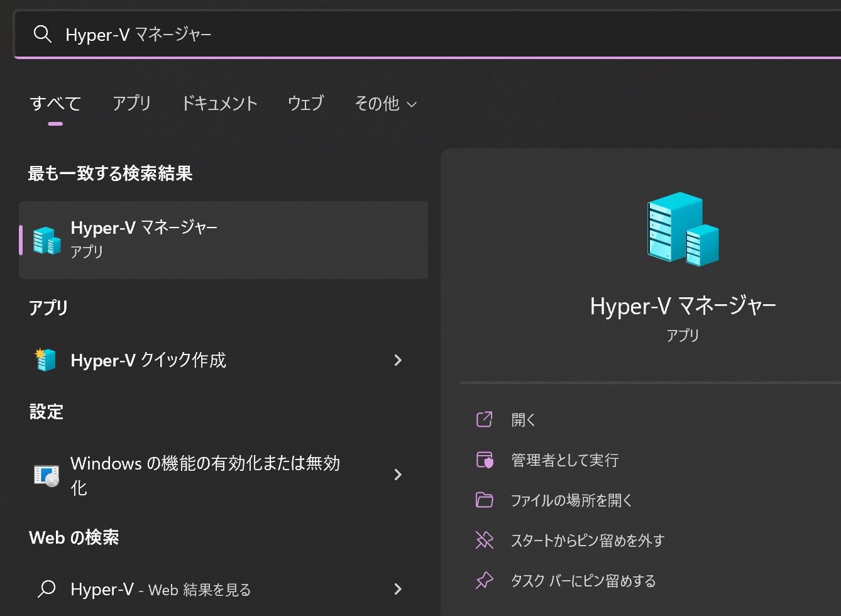841x616 pixels.
Task: Switch to the アプリ tab
Action: [131, 103]
